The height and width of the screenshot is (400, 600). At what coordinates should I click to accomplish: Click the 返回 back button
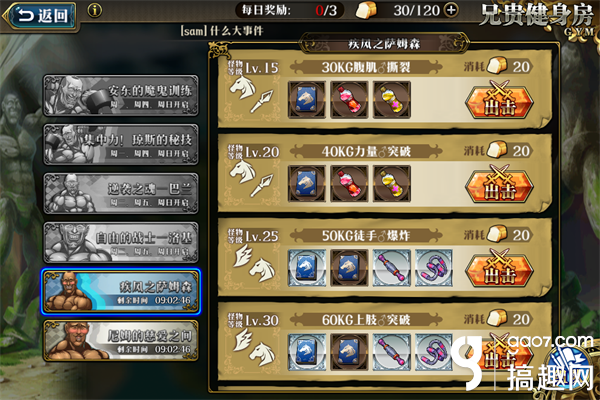point(40,16)
